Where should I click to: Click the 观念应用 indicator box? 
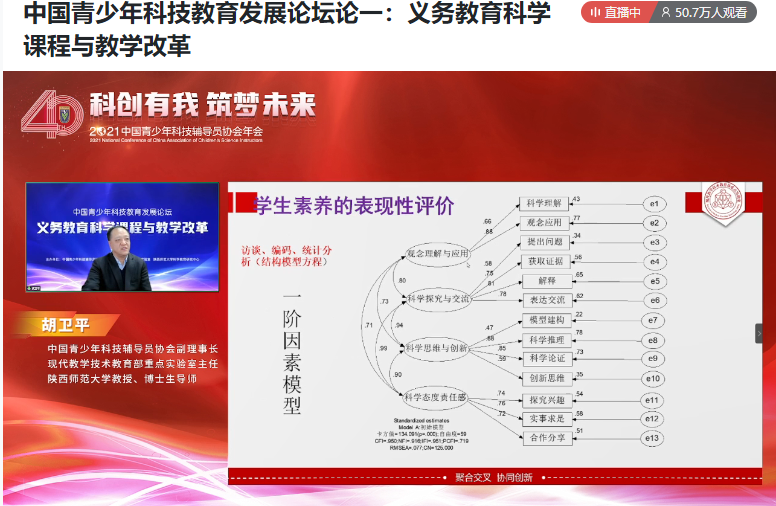click(x=544, y=223)
